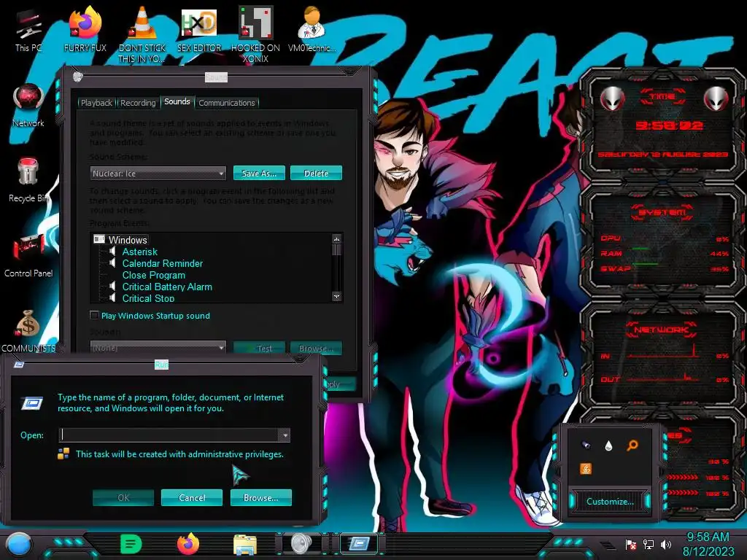Click the Run dialog title bar icon
The image size is (747, 560).
(19, 365)
